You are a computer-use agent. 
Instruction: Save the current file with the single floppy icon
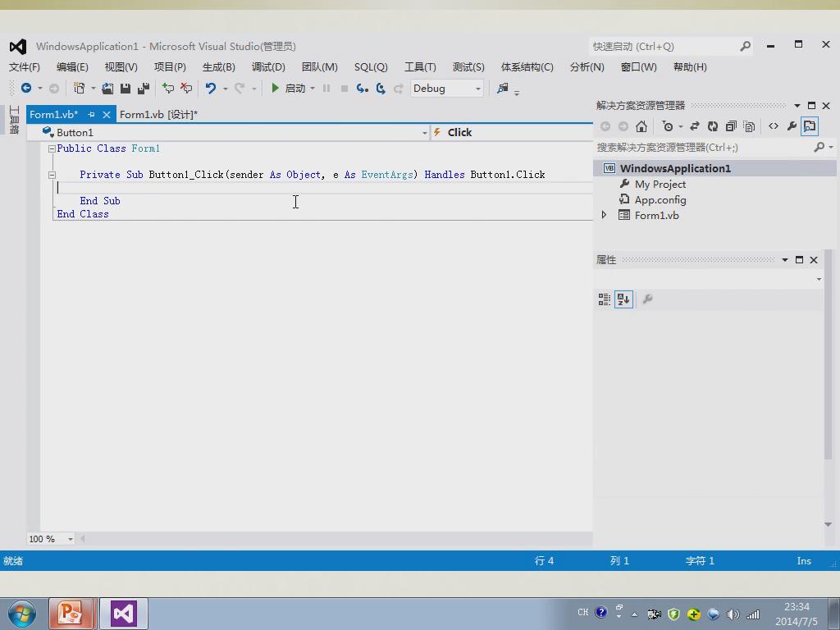click(x=126, y=88)
